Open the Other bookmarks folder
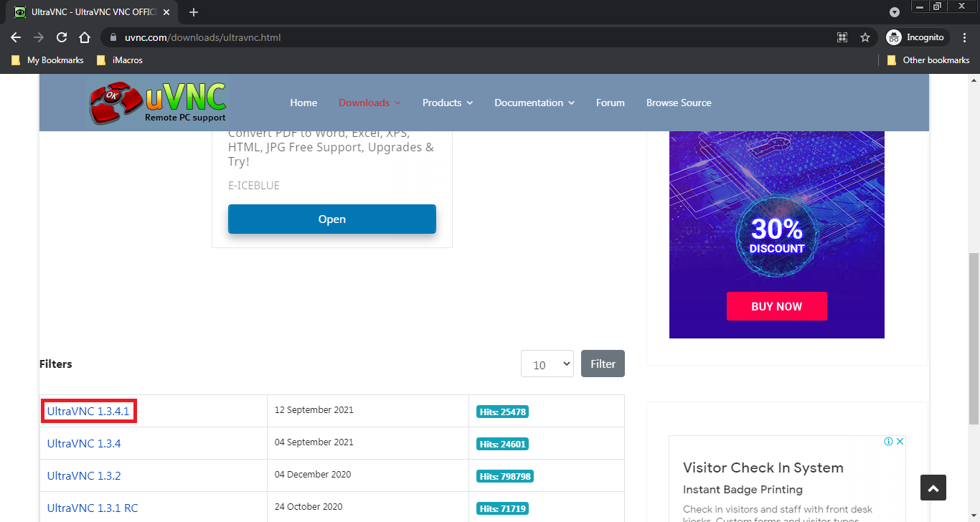Image resolution: width=980 pixels, height=522 pixels. click(928, 60)
